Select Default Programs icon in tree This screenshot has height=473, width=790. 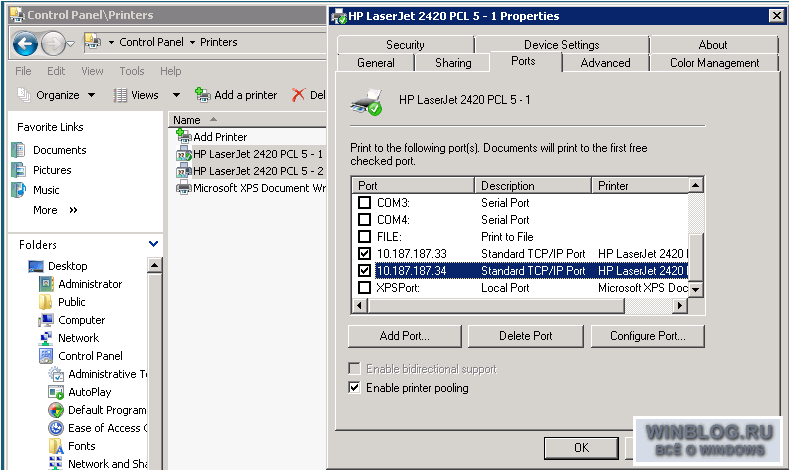[56, 410]
